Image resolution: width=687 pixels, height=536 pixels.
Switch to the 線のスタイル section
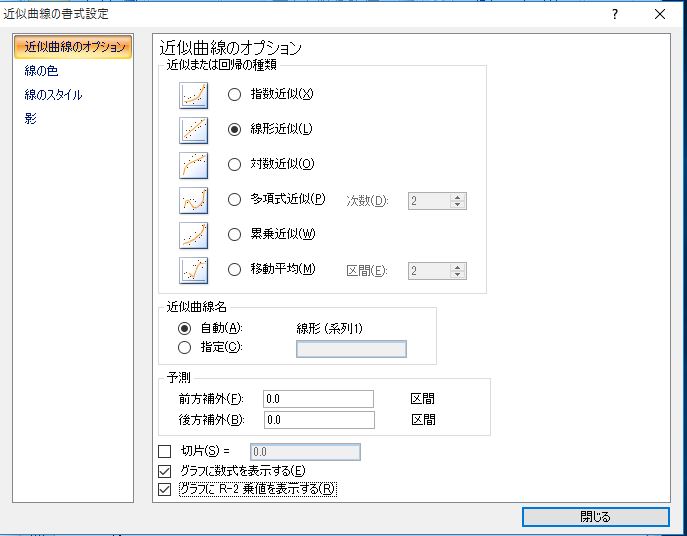53,95
